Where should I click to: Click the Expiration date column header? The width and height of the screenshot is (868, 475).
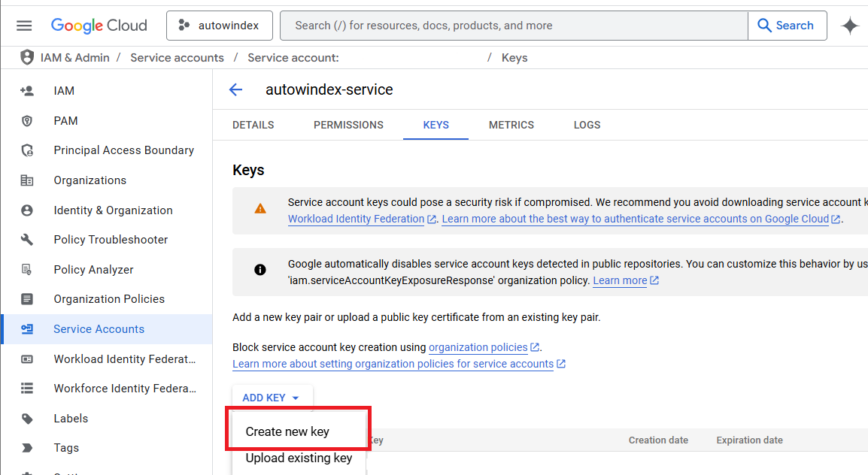[750, 440]
